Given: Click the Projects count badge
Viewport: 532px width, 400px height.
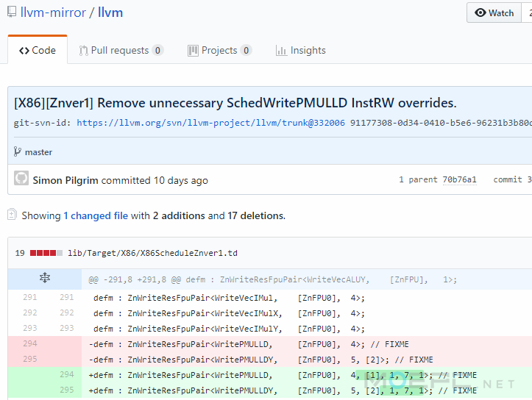Looking at the screenshot, I should coord(246,50).
